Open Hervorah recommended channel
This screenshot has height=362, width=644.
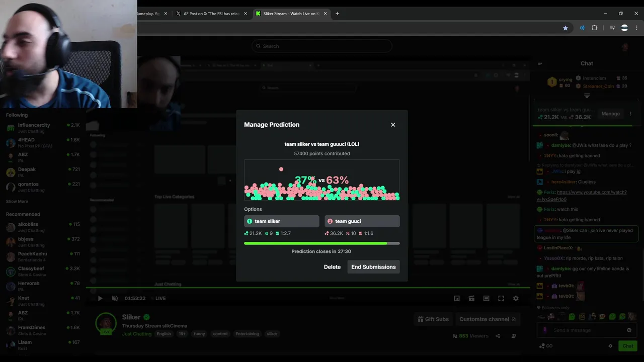pos(43,286)
